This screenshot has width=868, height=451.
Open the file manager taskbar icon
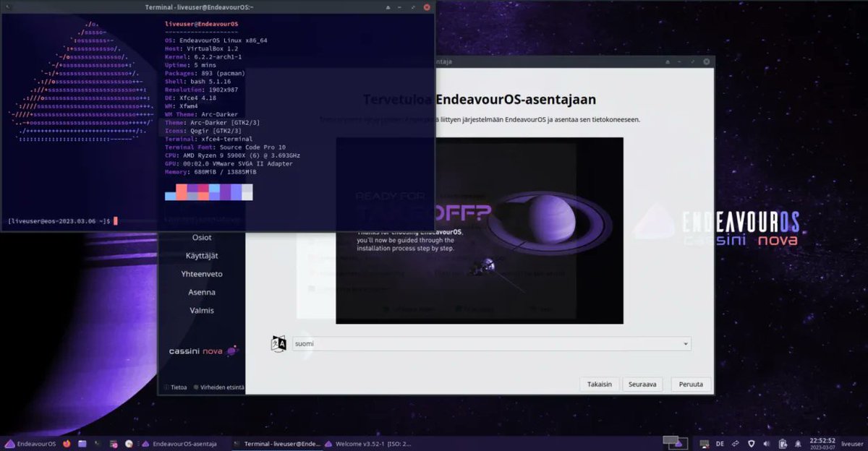82,444
